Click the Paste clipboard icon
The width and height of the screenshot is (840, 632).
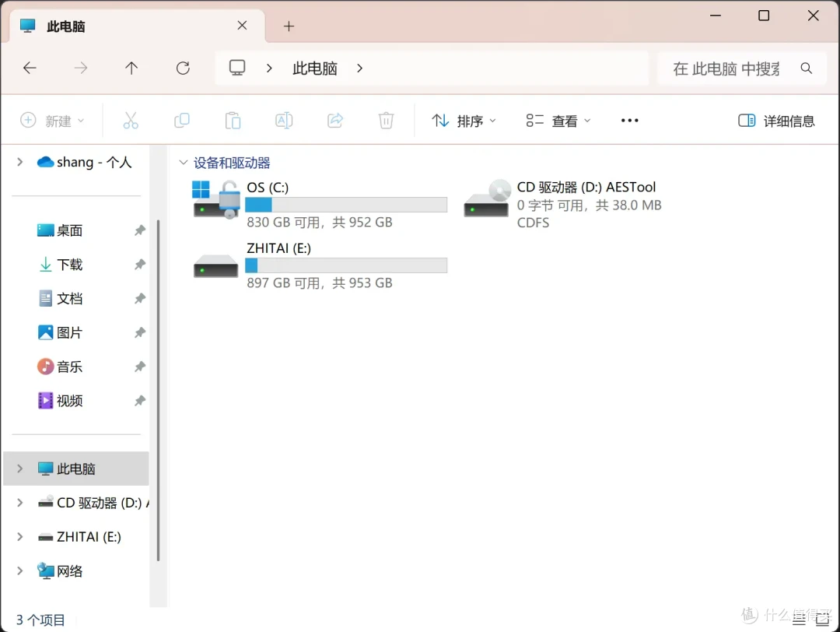pyautogui.click(x=233, y=121)
